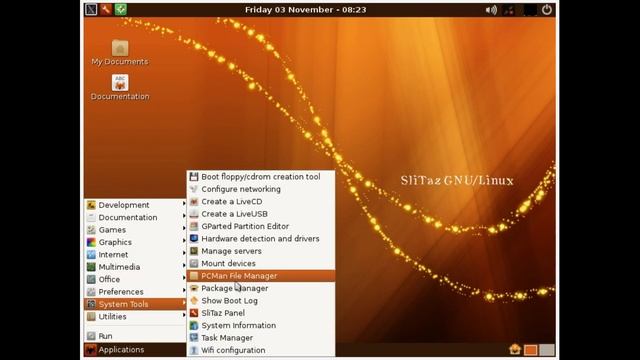
Task: Click the Manage servers icon
Action: 194,251
